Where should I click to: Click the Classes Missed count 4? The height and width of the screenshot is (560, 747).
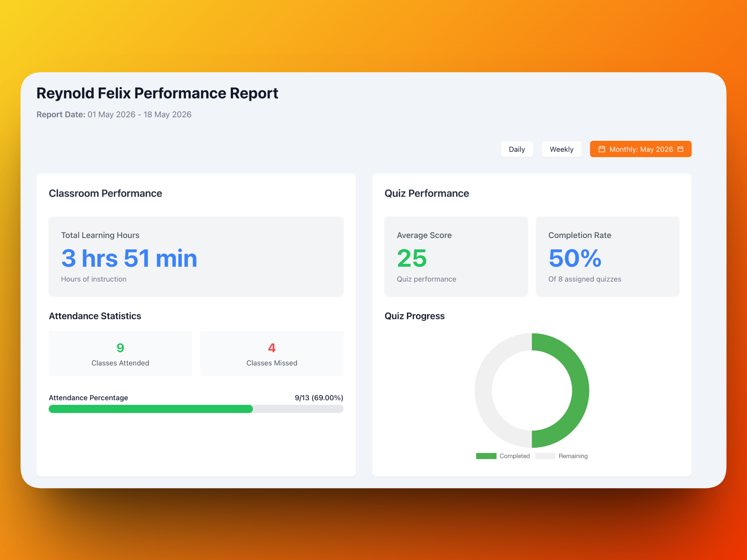click(x=272, y=348)
